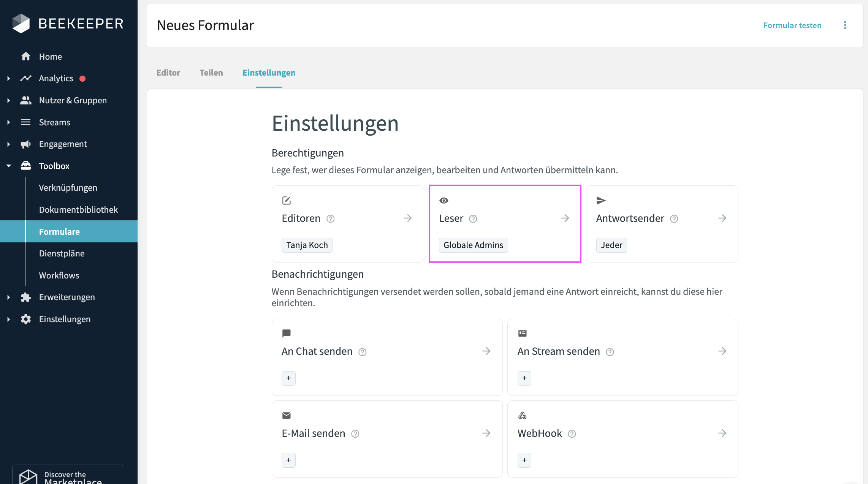Open the Leser permission arrow
868x484 pixels.
[565, 218]
